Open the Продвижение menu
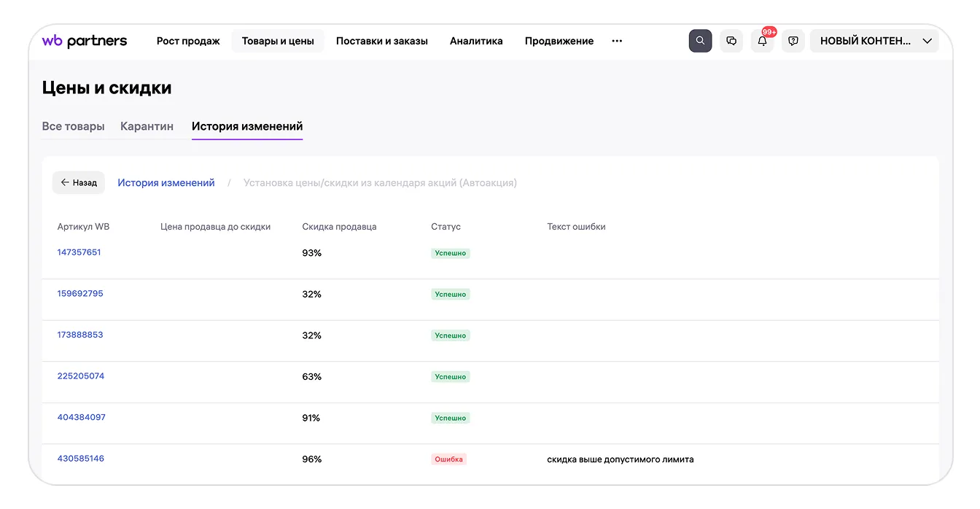This screenshot has width=980, height=509. [559, 41]
